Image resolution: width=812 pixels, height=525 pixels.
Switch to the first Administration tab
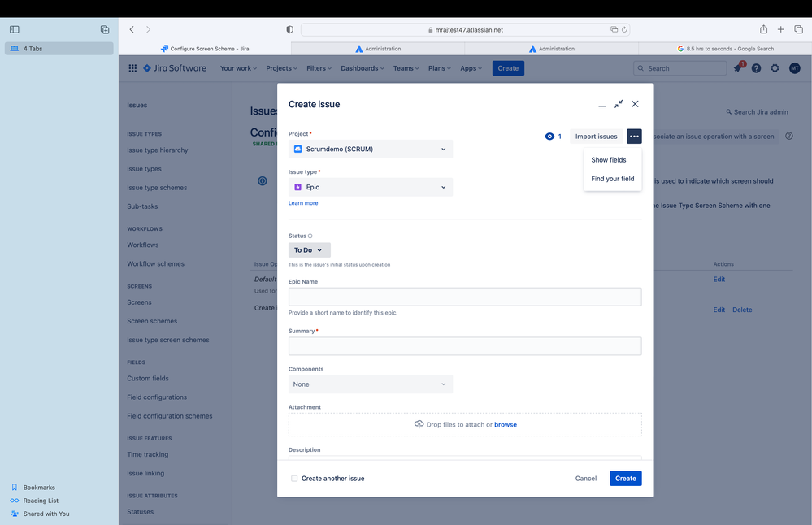pyautogui.click(x=378, y=49)
